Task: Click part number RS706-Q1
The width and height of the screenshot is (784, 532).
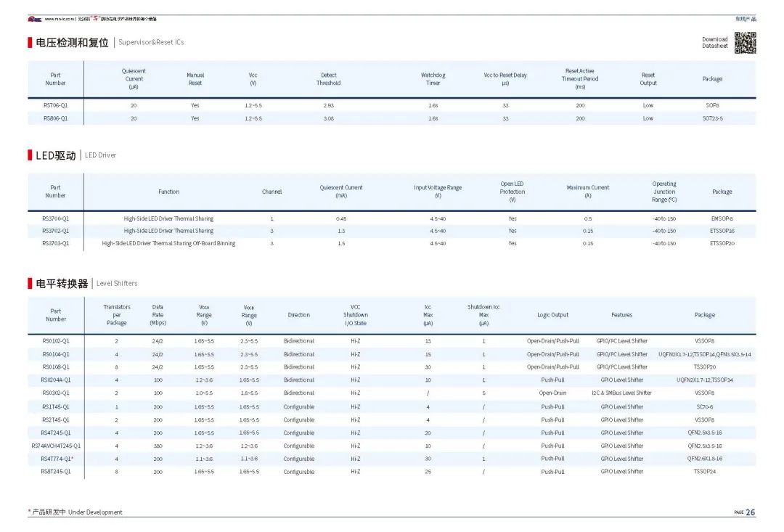Action: click(55, 105)
